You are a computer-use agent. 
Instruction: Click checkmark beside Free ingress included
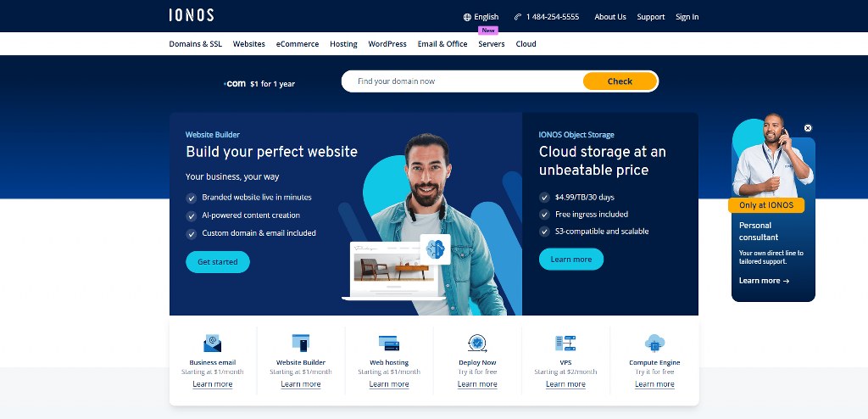544,215
